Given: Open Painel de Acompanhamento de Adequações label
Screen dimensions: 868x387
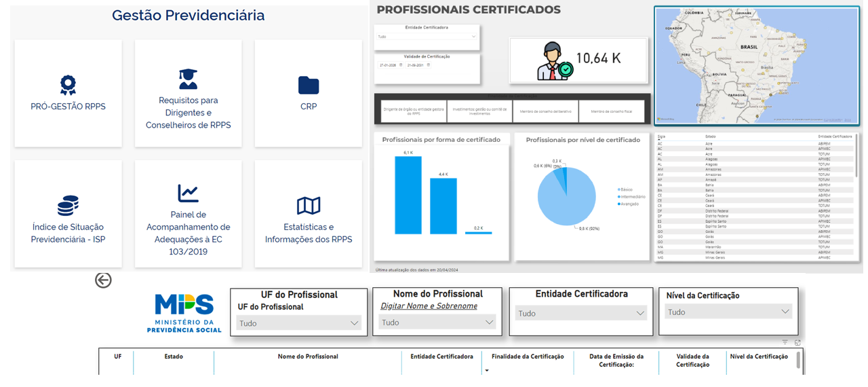Looking at the screenshot, I should coord(188,233).
